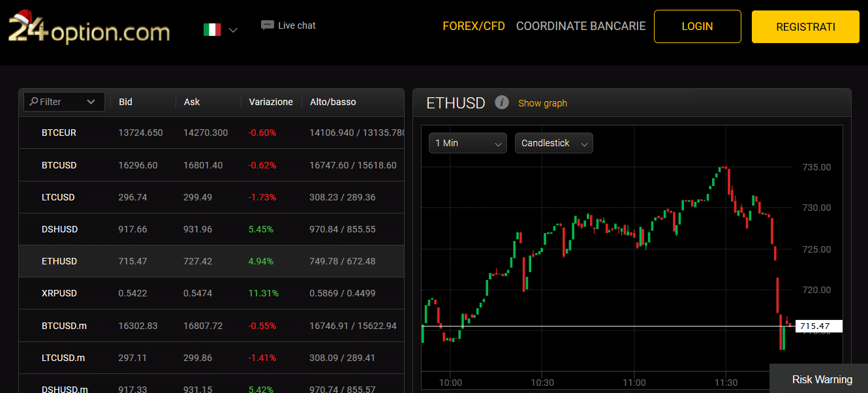Select the XRPUSD instrument row
Image resolution: width=868 pixels, height=393 pixels.
211,293
